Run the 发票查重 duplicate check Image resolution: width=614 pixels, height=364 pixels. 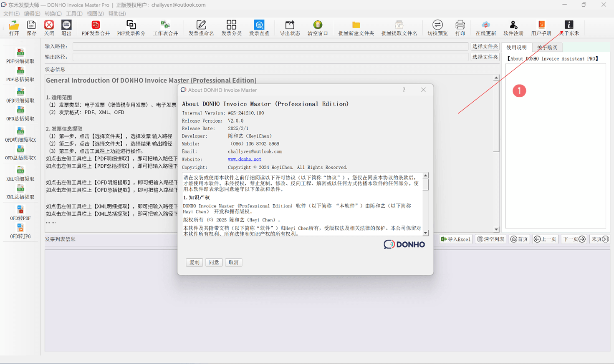pyautogui.click(x=259, y=28)
